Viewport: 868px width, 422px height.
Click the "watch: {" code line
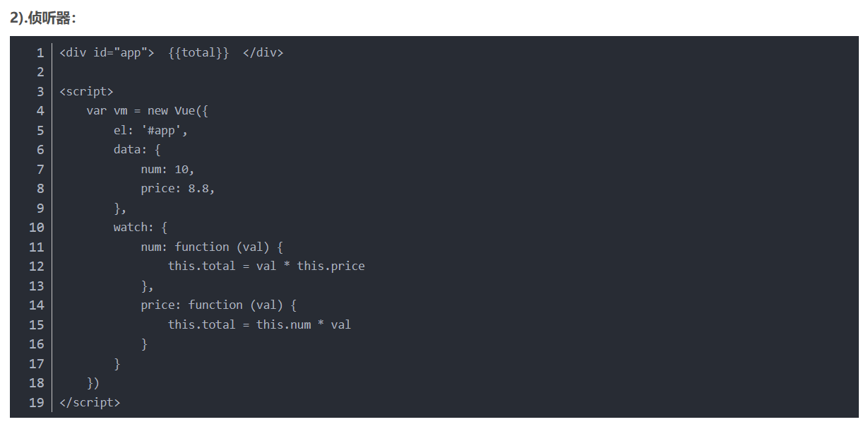pos(140,228)
